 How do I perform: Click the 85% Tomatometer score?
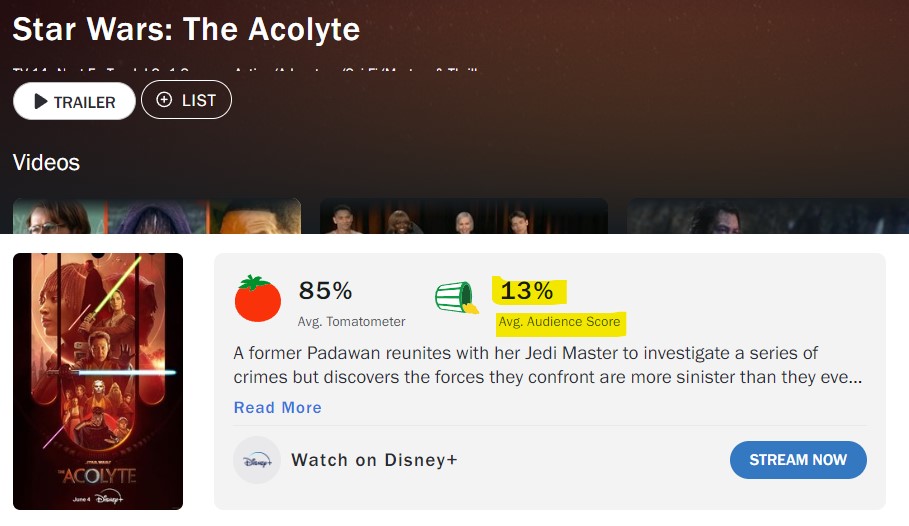[x=326, y=291]
